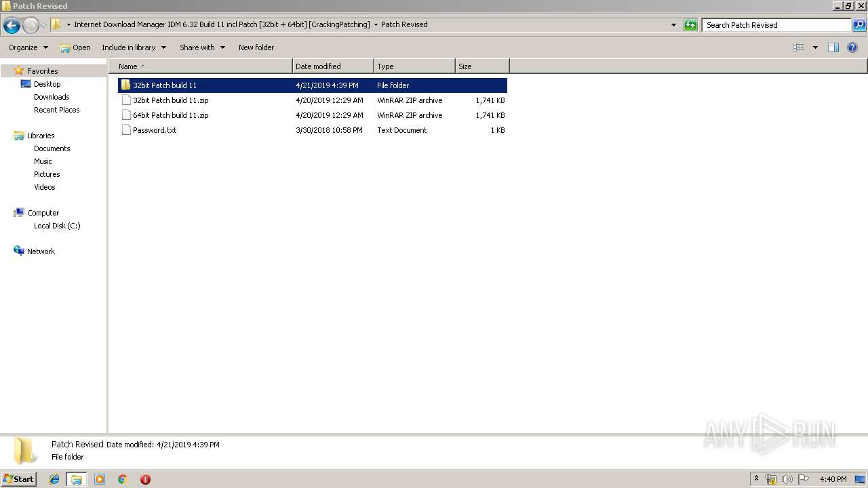The width and height of the screenshot is (868, 488).
Task: Launch Google Chrome from the taskbar
Action: (122, 479)
